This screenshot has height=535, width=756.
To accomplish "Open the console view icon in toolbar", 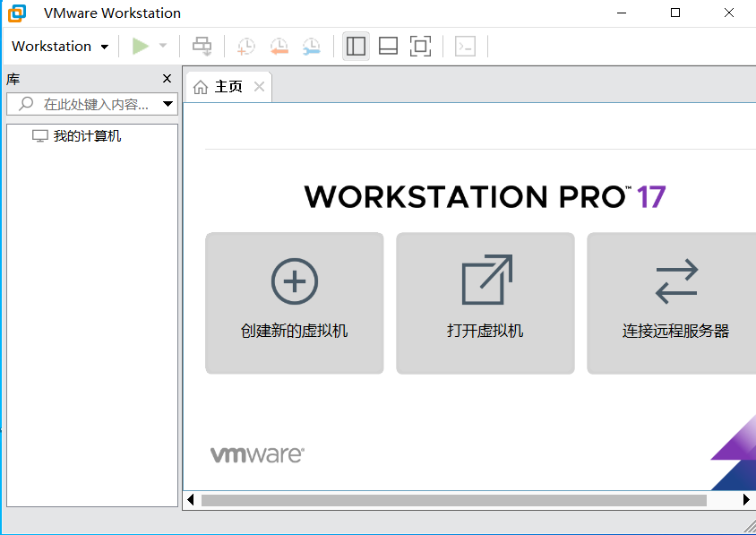I will [x=465, y=47].
